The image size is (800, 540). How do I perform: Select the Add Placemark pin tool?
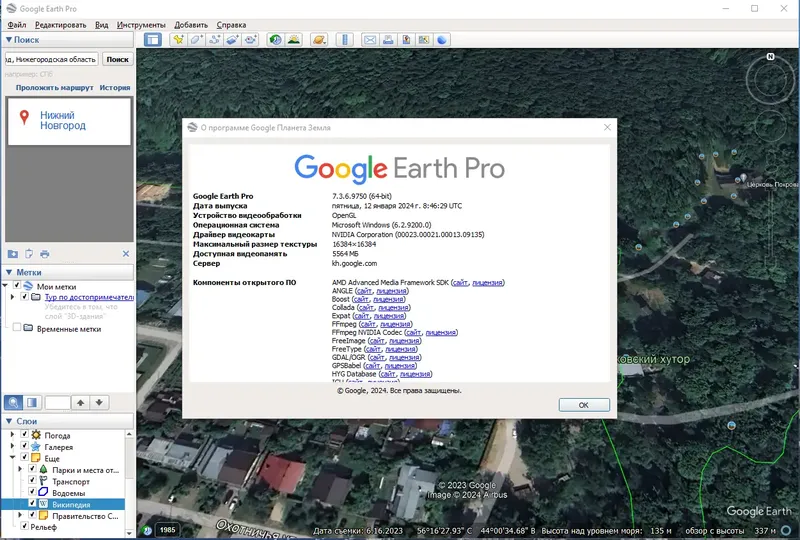(178, 40)
